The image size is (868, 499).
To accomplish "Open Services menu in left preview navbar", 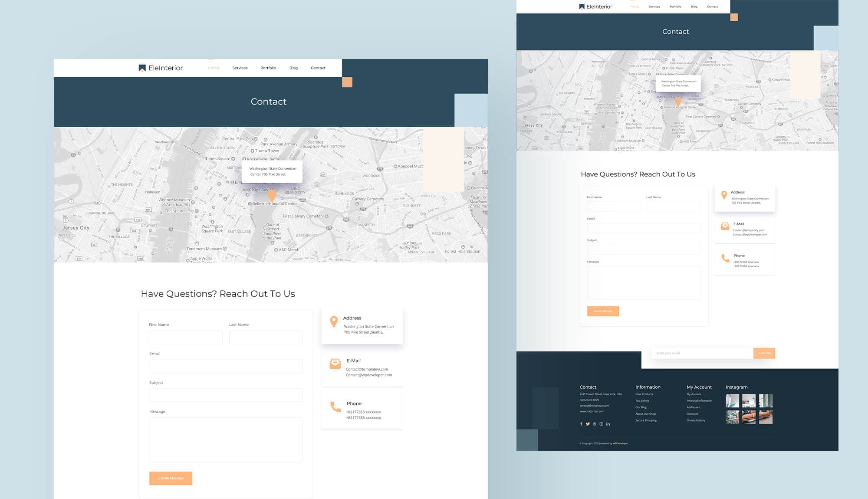I will pos(240,68).
